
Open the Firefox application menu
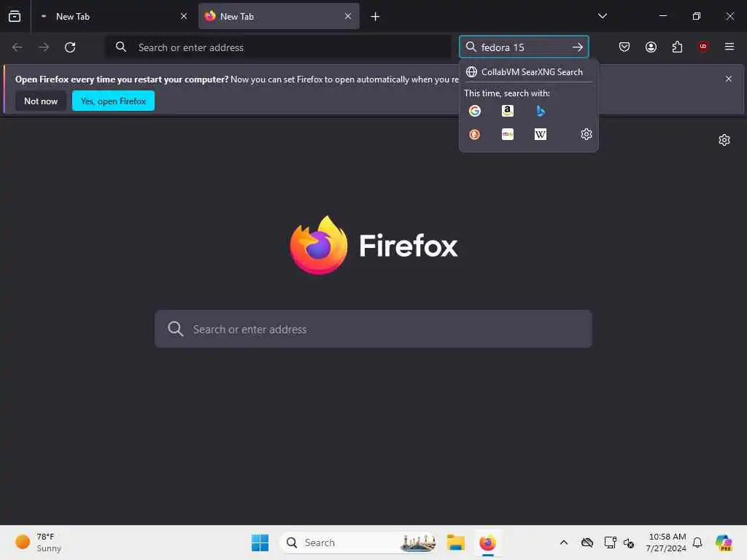pyautogui.click(x=729, y=47)
